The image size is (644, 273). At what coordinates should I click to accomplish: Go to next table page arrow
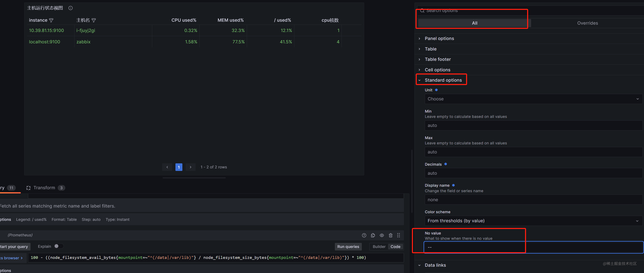[x=191, y=167]
